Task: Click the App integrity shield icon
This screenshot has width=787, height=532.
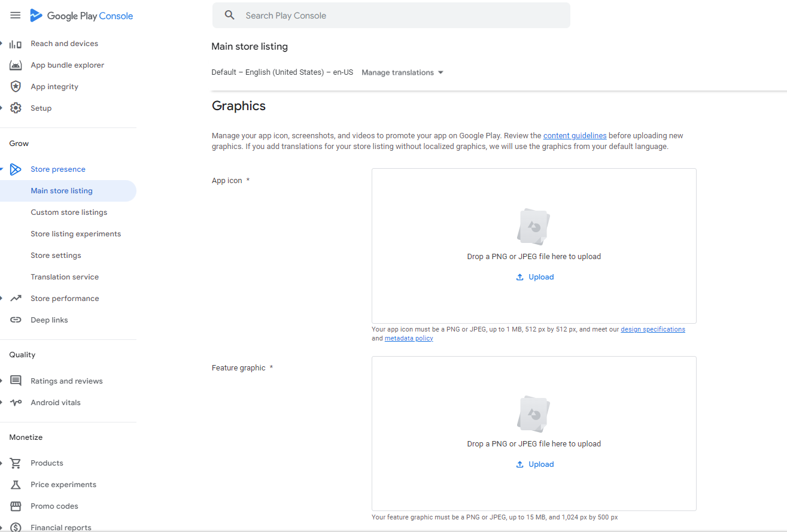Action: 15,86
